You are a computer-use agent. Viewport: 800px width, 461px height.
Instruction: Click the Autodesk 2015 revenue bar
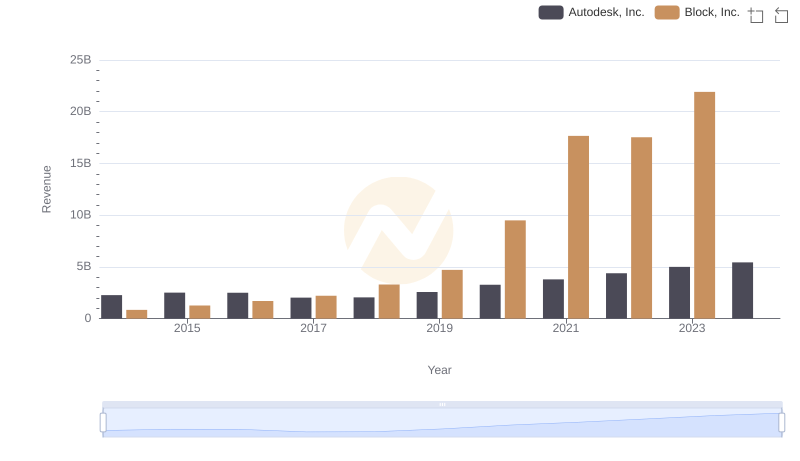(x=174, y=305)
